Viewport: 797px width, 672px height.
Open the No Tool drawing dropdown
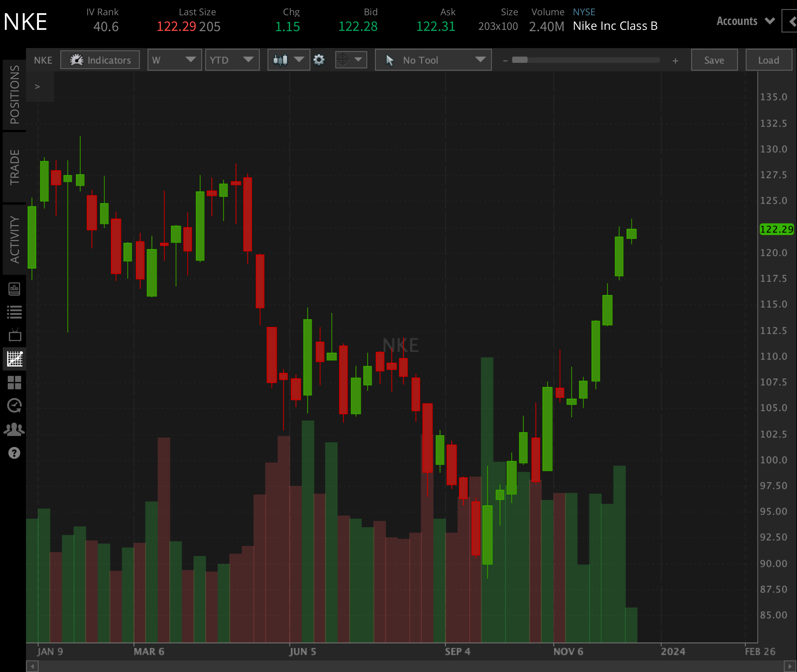coord(433,60)
